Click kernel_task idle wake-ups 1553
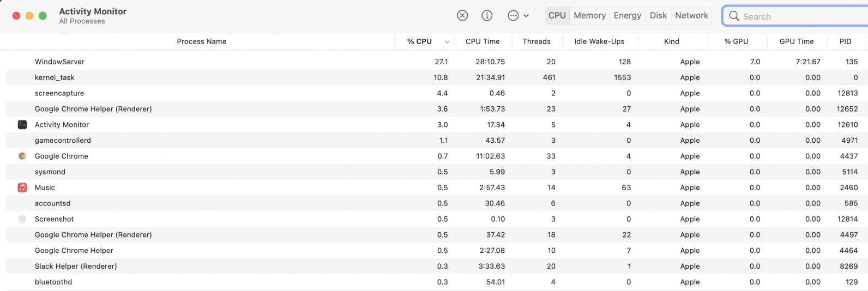Screen dimensions: 868x291 point(622,77)
